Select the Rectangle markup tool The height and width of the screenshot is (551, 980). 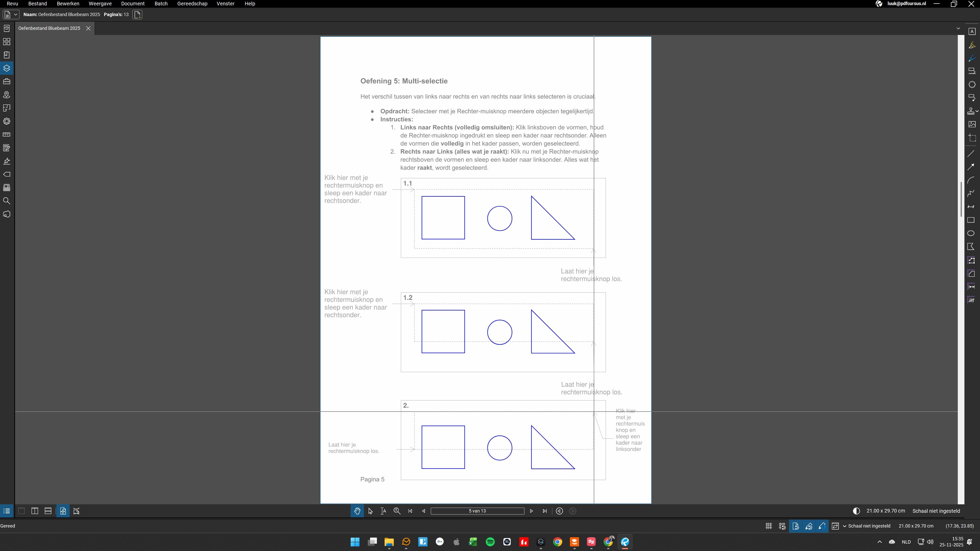point(971,220)
